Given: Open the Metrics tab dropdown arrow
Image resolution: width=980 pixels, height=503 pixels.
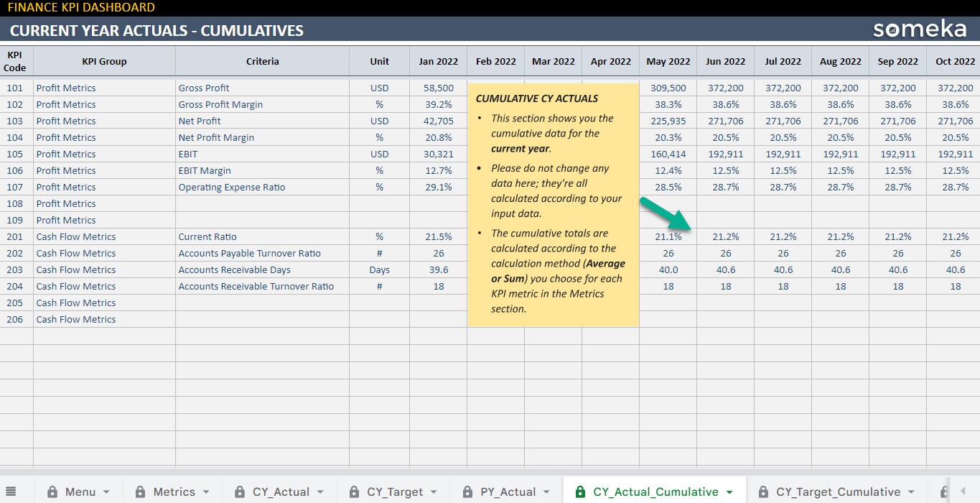Looking at the screenshot, I should (206, 492).
